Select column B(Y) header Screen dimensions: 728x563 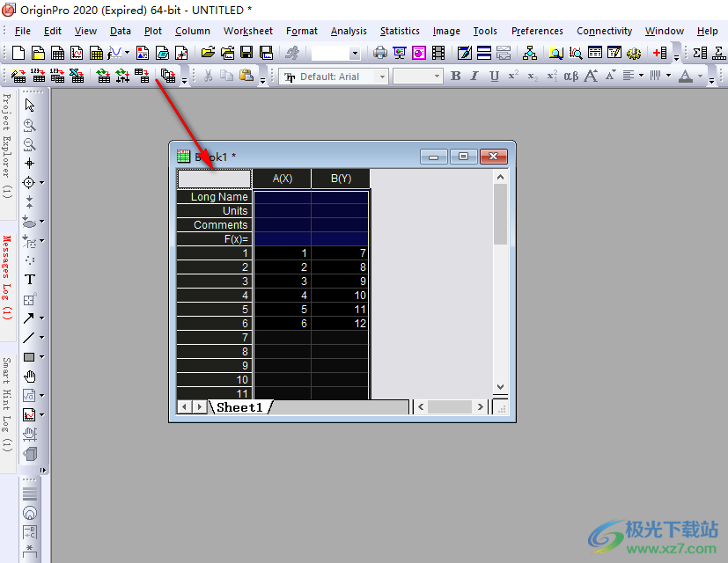341,179
